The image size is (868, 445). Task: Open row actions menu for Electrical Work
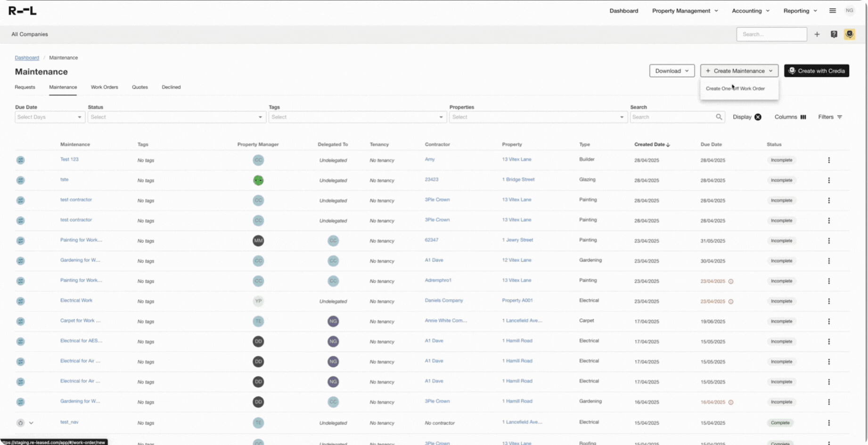(829, 301)
